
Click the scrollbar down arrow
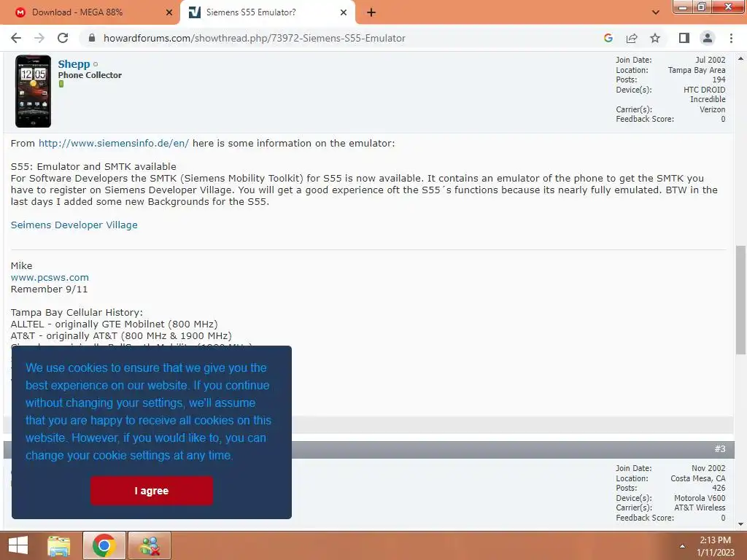pyautogui.click(x=740, y=524)
